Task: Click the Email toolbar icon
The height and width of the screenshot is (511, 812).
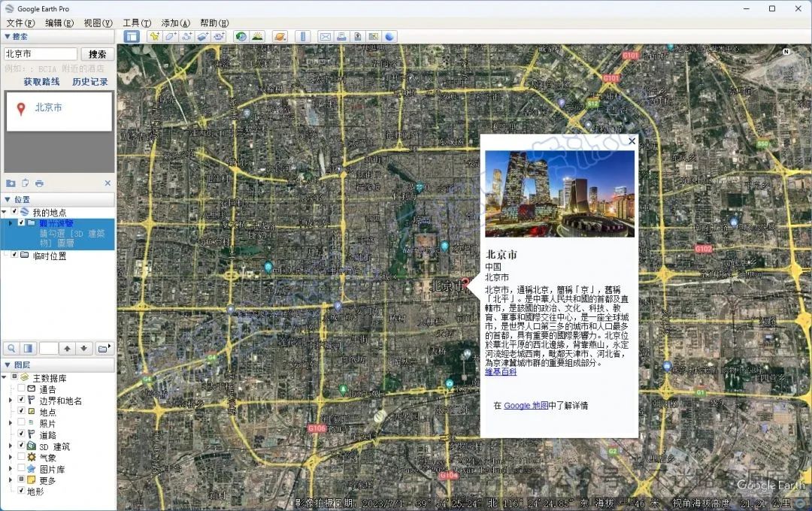Action: point(326,36)
